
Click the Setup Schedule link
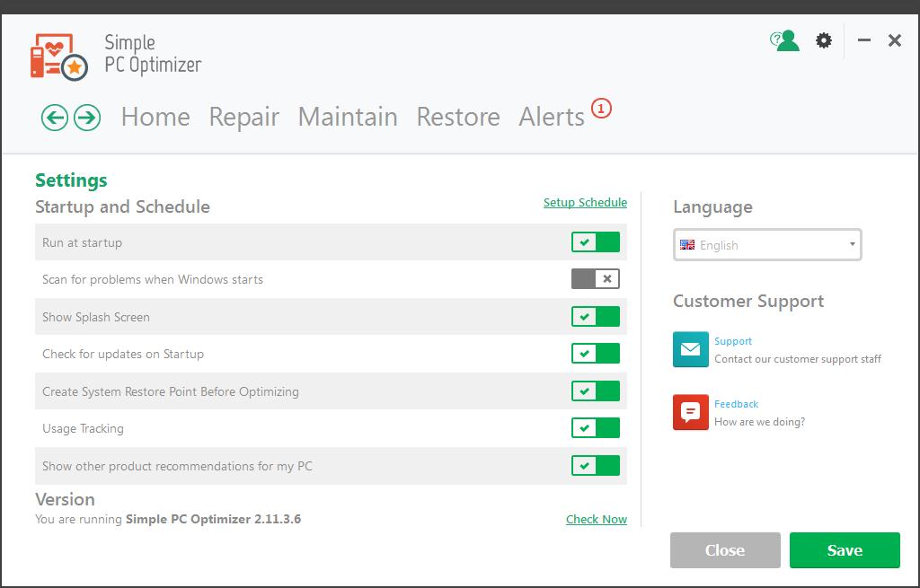pos(585,202)
